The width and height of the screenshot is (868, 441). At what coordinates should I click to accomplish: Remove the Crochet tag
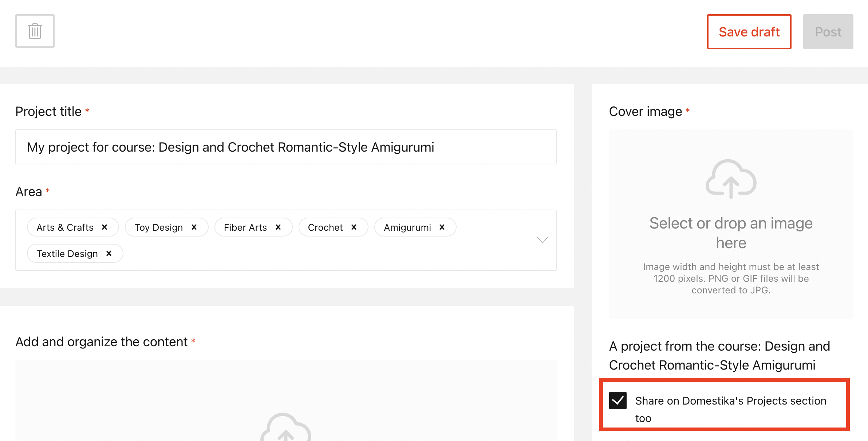pyautogui.click(x=354, y=227)
